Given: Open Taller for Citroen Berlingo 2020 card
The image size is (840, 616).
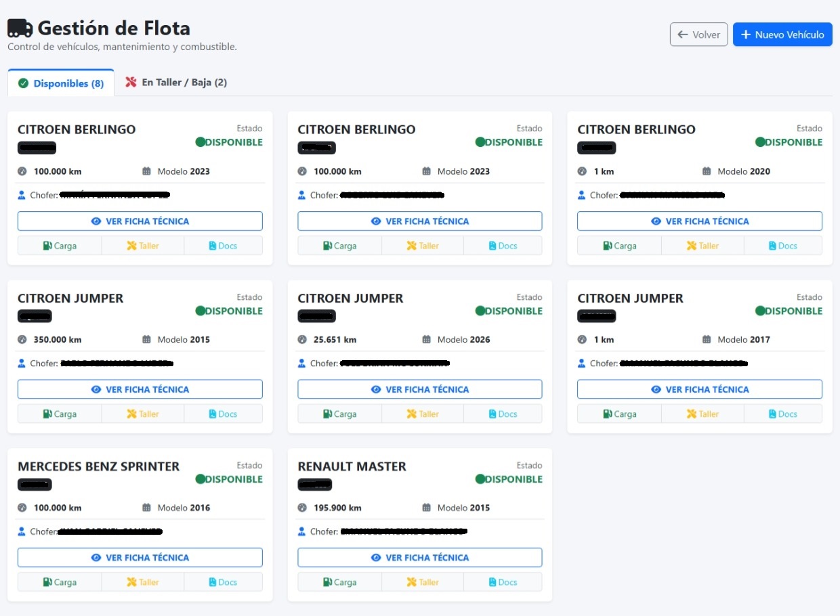Looking at the screenshot, I should coord(702,246).
